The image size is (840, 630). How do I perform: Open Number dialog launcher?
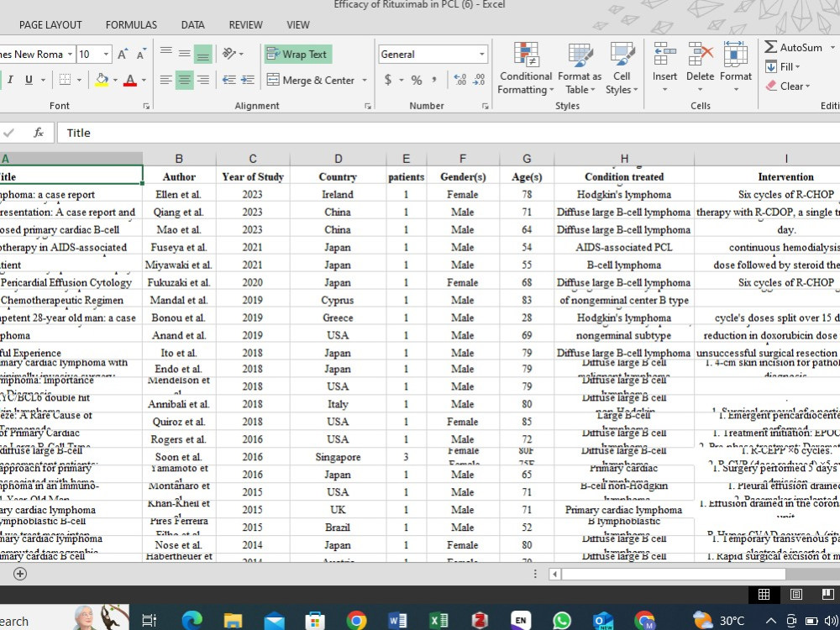[485, 106]
